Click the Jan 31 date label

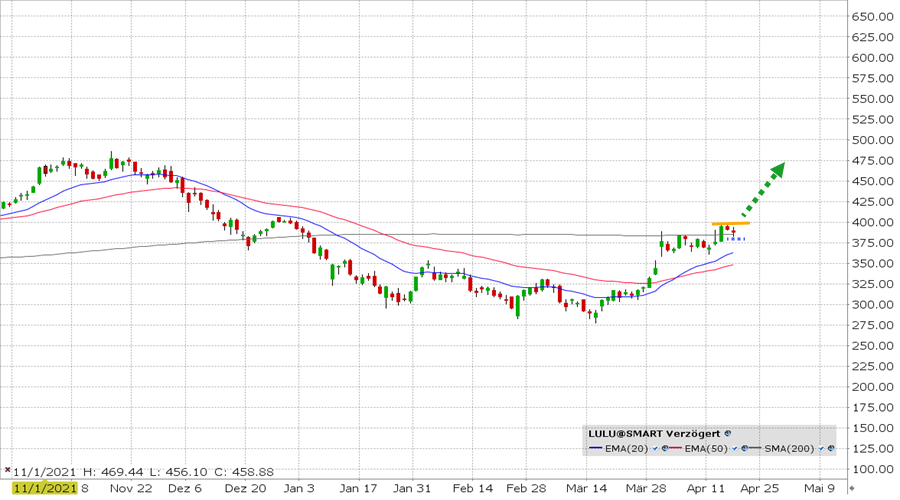pos(412,488)
